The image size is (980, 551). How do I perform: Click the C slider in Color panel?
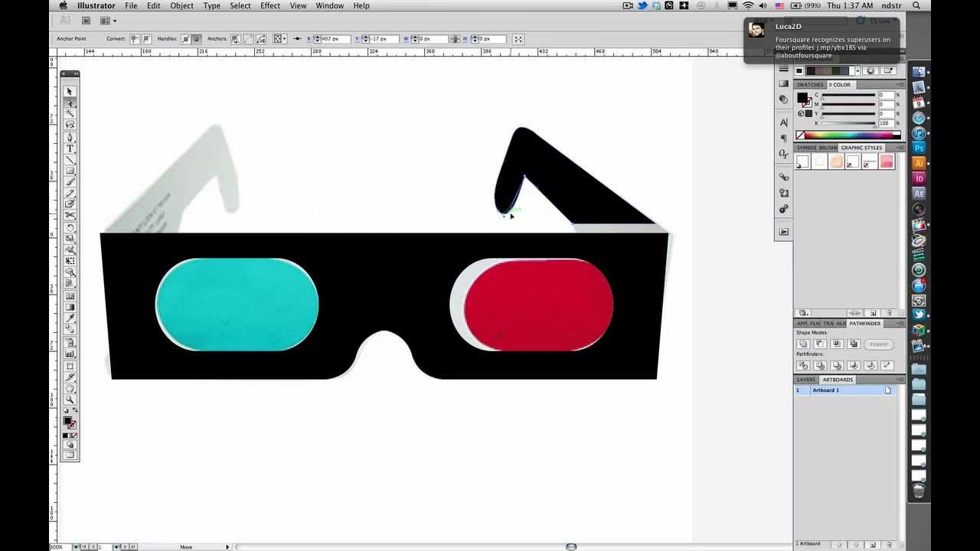coord(848,95)
